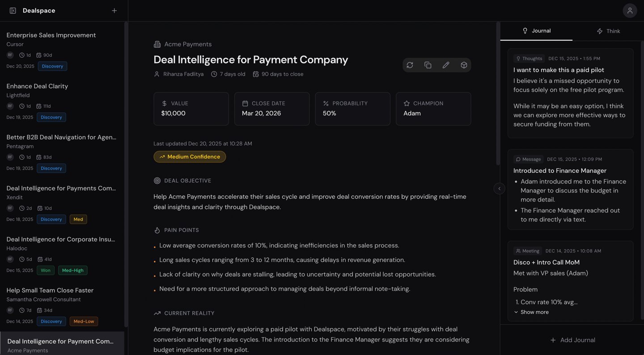Click the plus icon to add deal

tap(114, 11)
